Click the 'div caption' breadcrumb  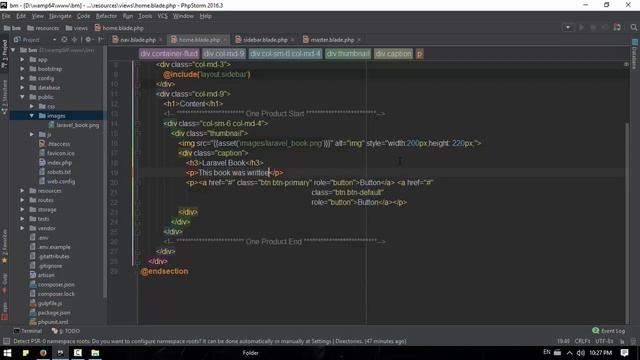pyautogui.click(x=393, y=53)
